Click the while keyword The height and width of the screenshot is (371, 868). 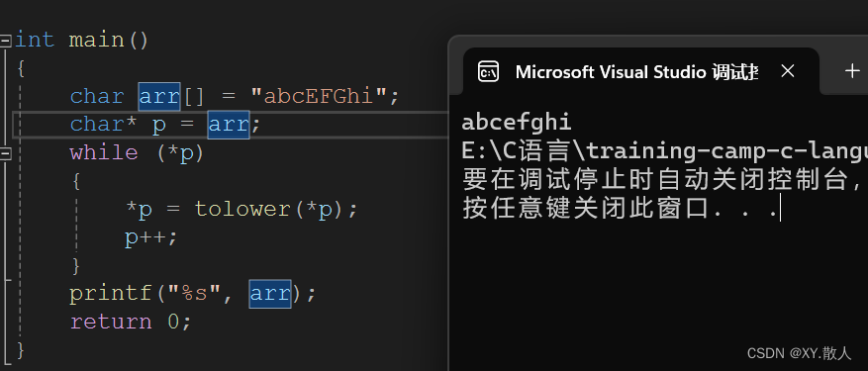[x=104, y=152]
